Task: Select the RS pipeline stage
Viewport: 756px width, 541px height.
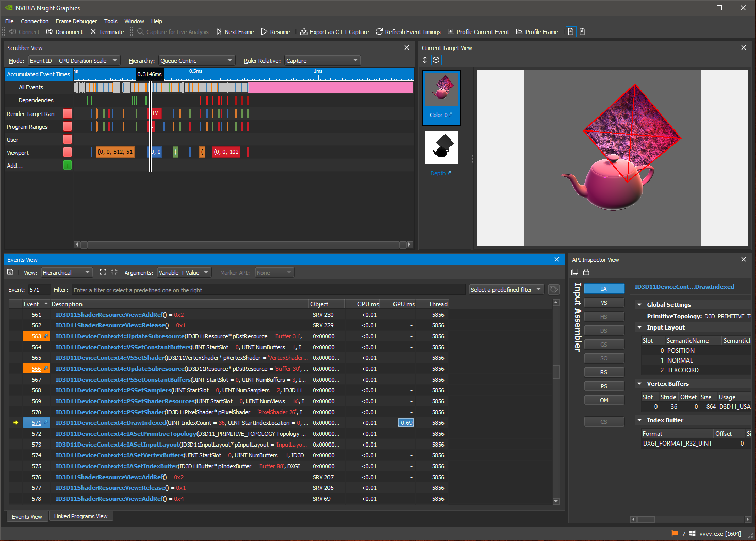Action: coord(604,372)
